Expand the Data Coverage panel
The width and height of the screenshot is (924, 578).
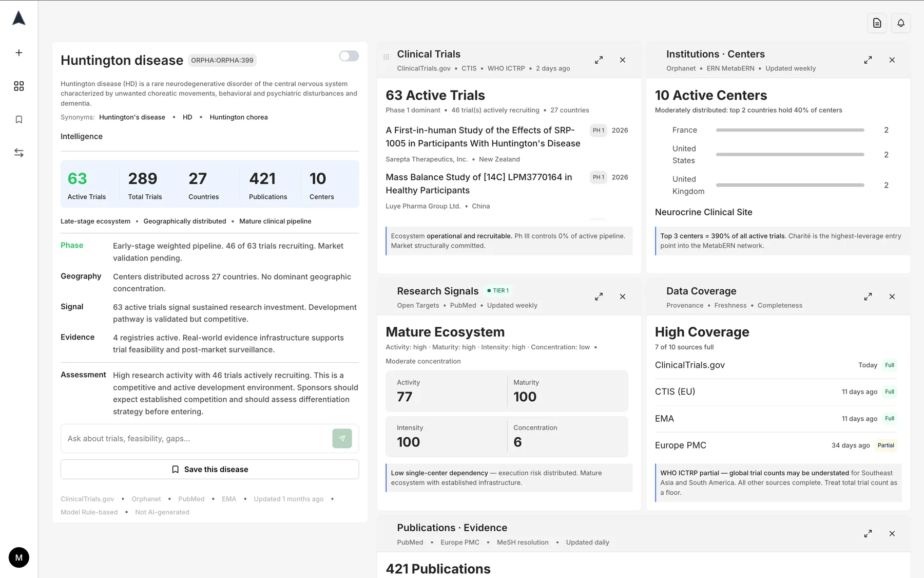click(x=868, y=296)
